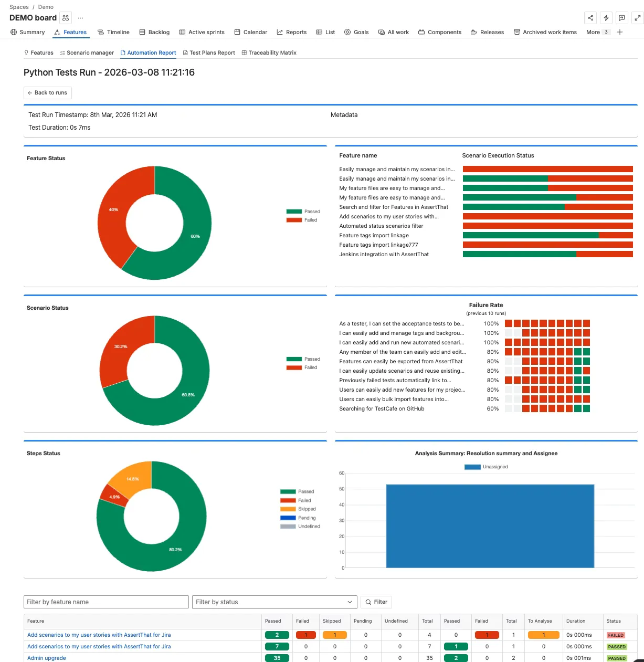Screen dimensions: 644x662
Task: Expand the More 3 tabs dropdown
Action: tap(598, 32)
